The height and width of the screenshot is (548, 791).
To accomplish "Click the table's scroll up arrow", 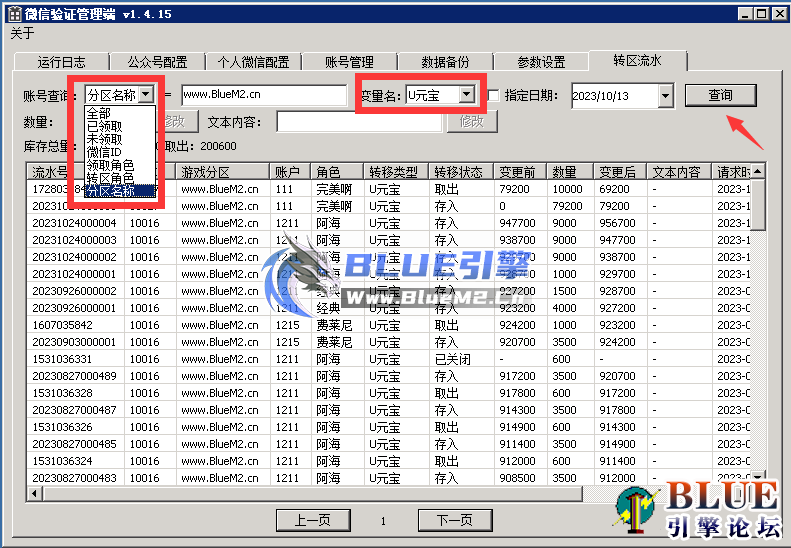I will point(757,171).
